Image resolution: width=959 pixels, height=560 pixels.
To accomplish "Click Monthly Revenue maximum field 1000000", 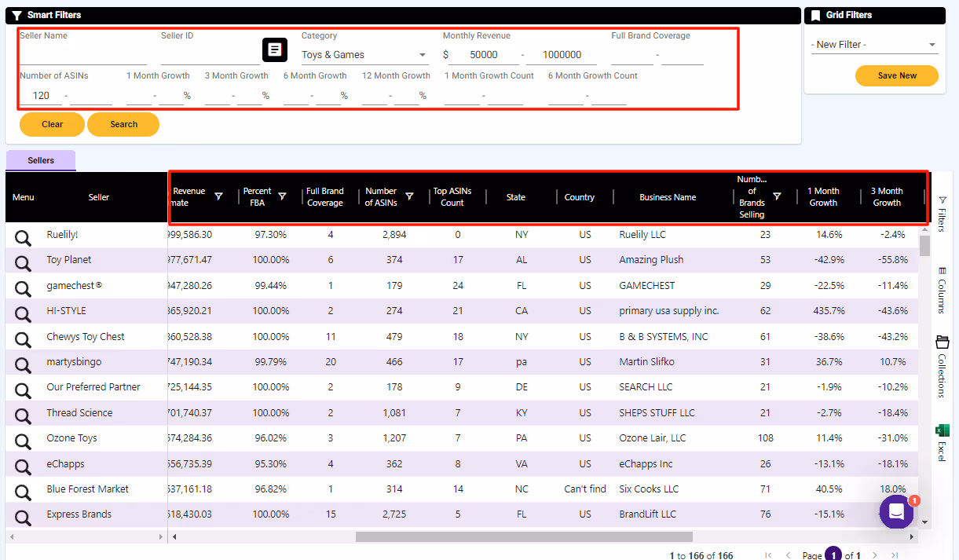I will click(x=562, y=55).
